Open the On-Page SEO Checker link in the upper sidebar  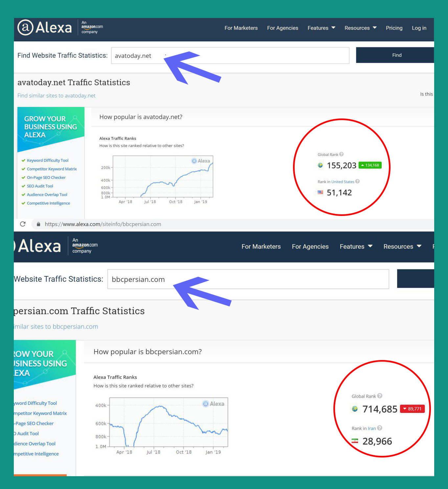[46, 178]
